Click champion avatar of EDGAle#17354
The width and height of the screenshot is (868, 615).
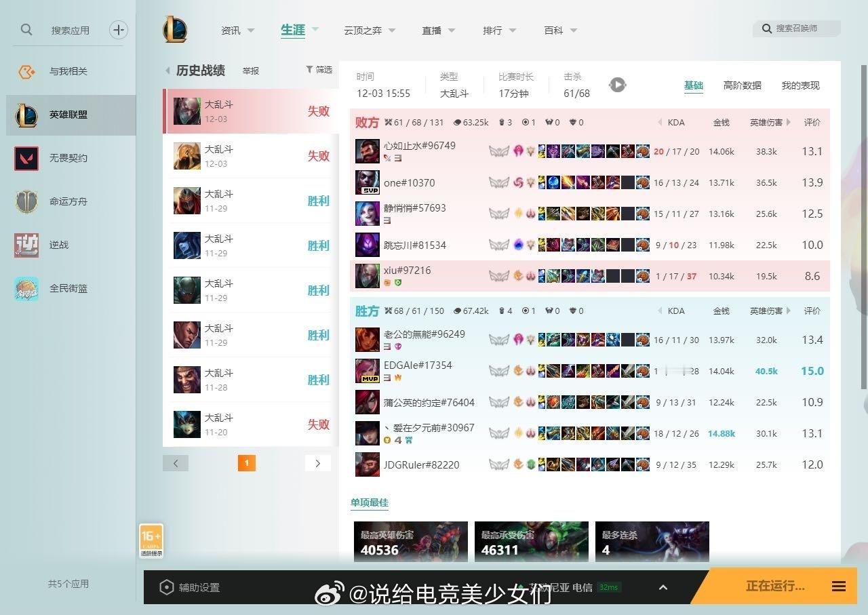368,371
